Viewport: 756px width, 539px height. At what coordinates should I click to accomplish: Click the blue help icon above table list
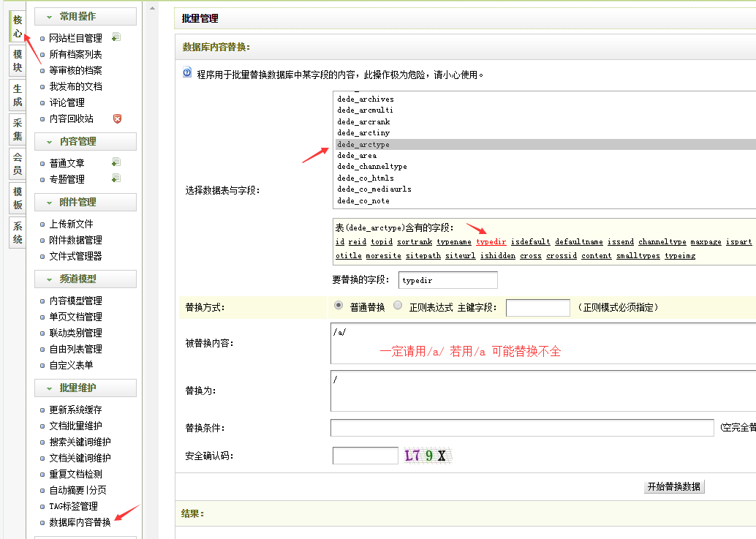click(x=187, y=73)
